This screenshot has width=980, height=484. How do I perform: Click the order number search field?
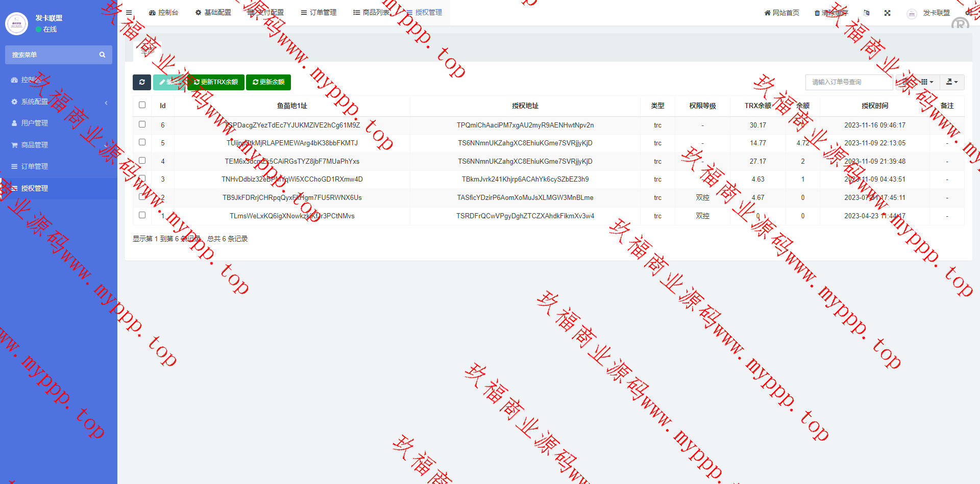click(849, 82)
